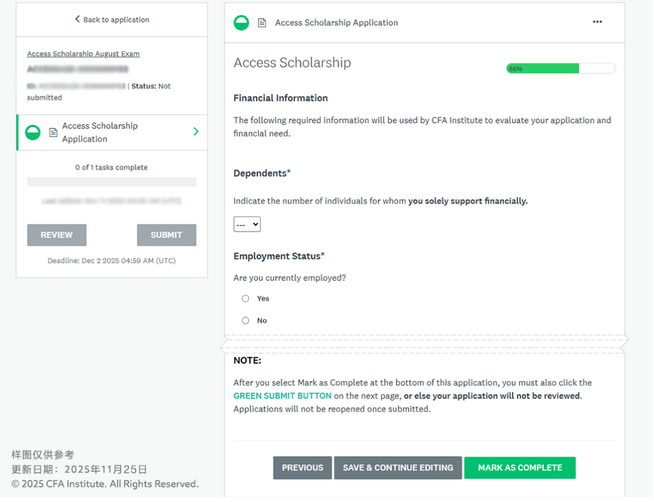
Task: Select No for currently employed
Action: point(246,320)
